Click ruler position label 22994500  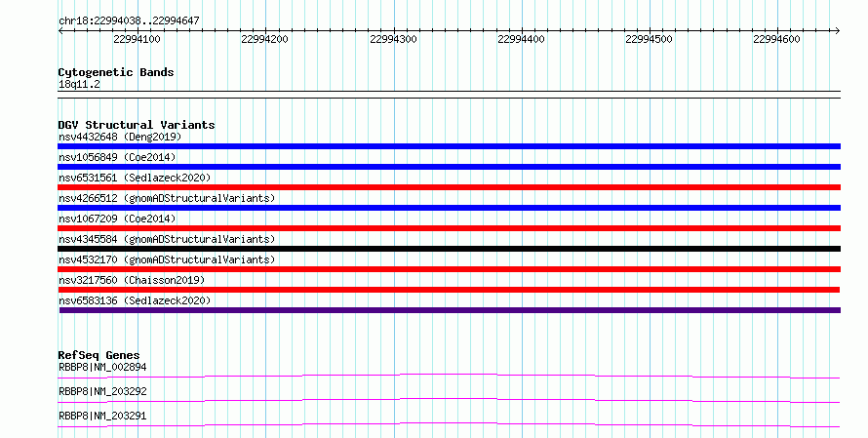coord(649,39)
